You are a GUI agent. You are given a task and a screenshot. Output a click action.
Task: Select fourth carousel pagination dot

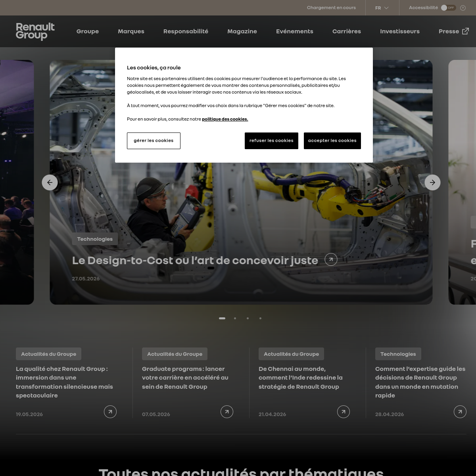[x=260, y=318]
